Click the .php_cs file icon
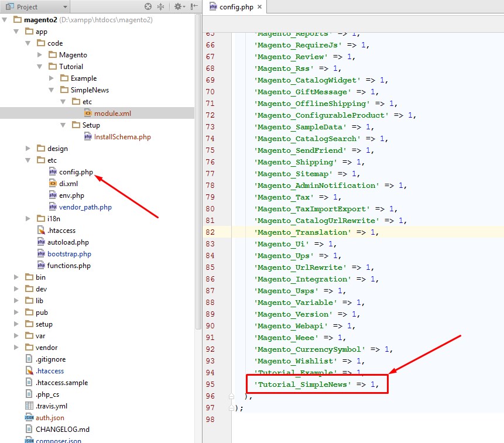 (x=29, y=394)
